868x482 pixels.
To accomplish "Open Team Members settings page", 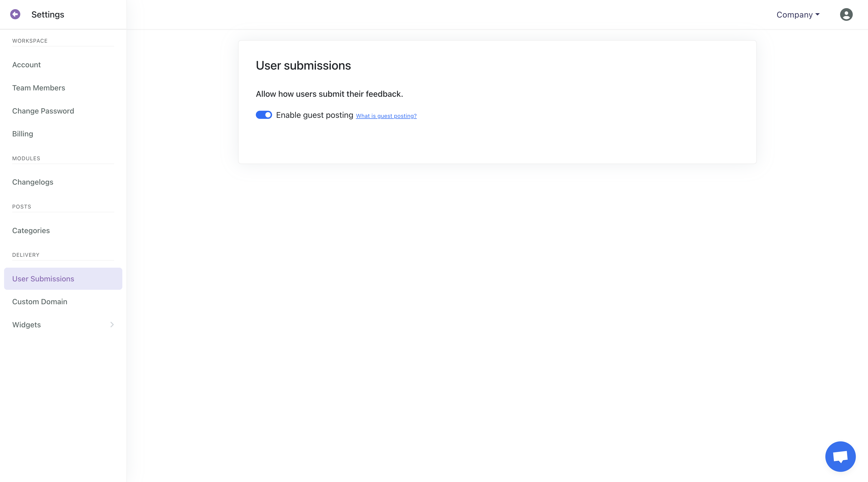I will pyautogui.click(x=38, y=88).
